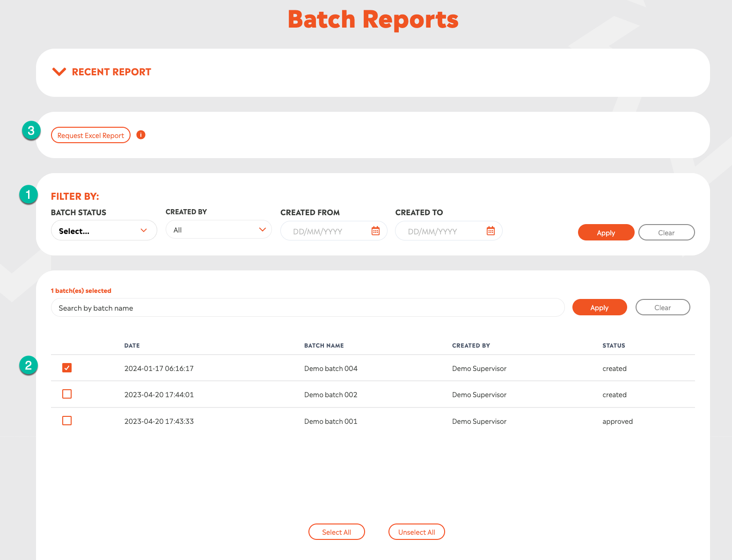Screen dimensions: 732x560
Task: Click the info icon beside Request Excel Report
Action: [141, 135]
